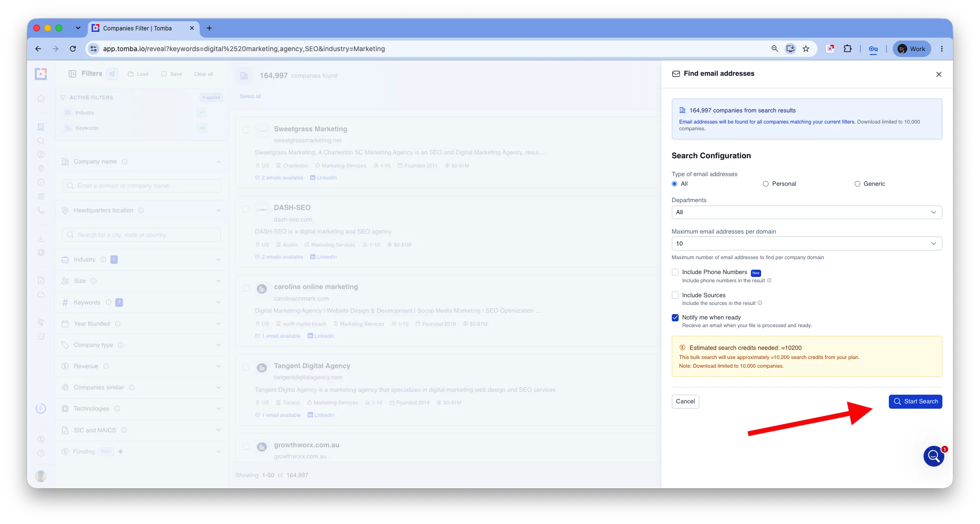Open Sweetgrass Marketing LinkedIn link

323,178
